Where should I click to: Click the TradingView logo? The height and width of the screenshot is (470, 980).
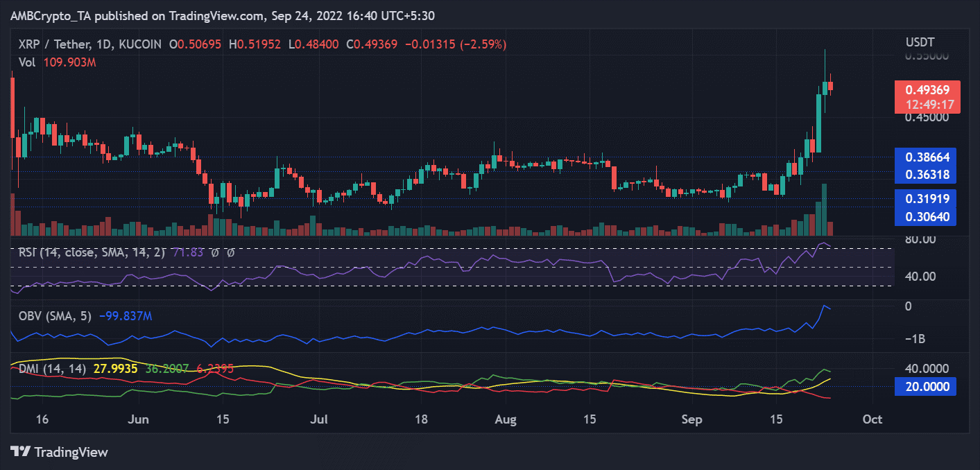59,452
